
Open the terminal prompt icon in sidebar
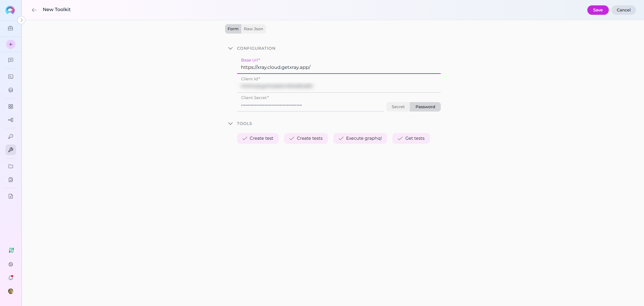tap(11, 77)
